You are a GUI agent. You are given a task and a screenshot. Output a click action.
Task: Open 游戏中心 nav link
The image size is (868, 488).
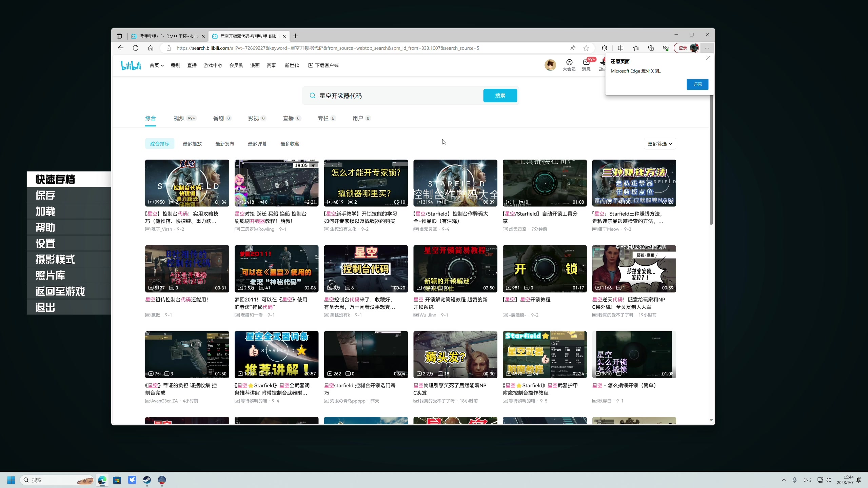tap(213, 65)
